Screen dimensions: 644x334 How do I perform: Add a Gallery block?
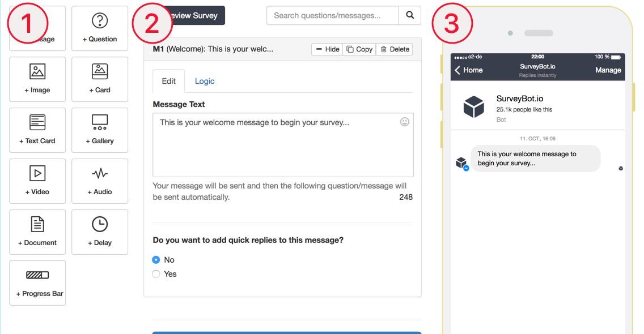100,130
